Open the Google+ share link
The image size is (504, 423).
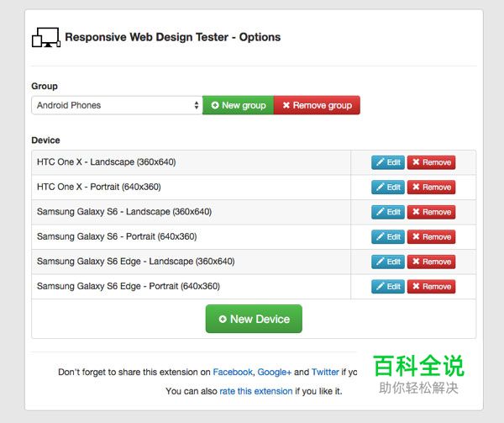pyautogui.click(x=275, y=373)
